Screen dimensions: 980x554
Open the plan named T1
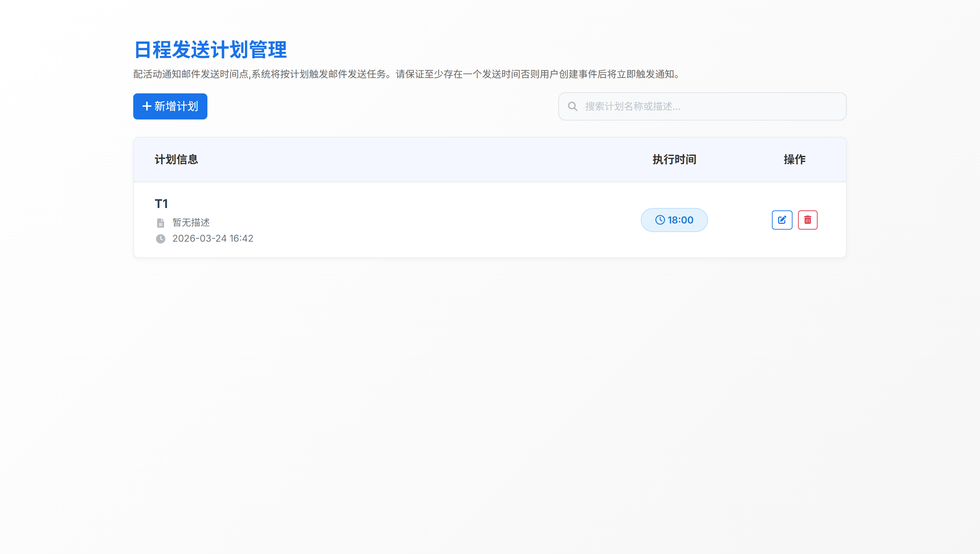pos(161,204)
